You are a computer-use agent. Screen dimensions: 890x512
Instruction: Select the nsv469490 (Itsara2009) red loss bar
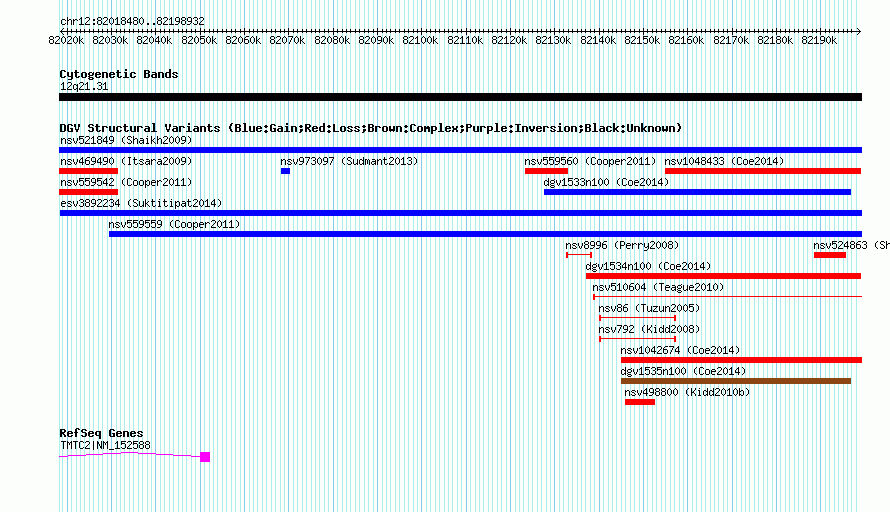click(89, 171)
